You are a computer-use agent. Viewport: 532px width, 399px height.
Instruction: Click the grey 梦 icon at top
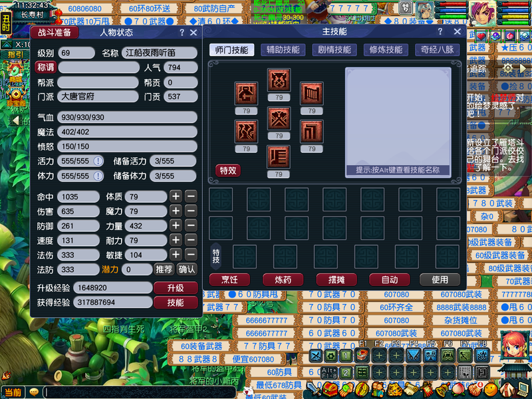tap(405, 8)
